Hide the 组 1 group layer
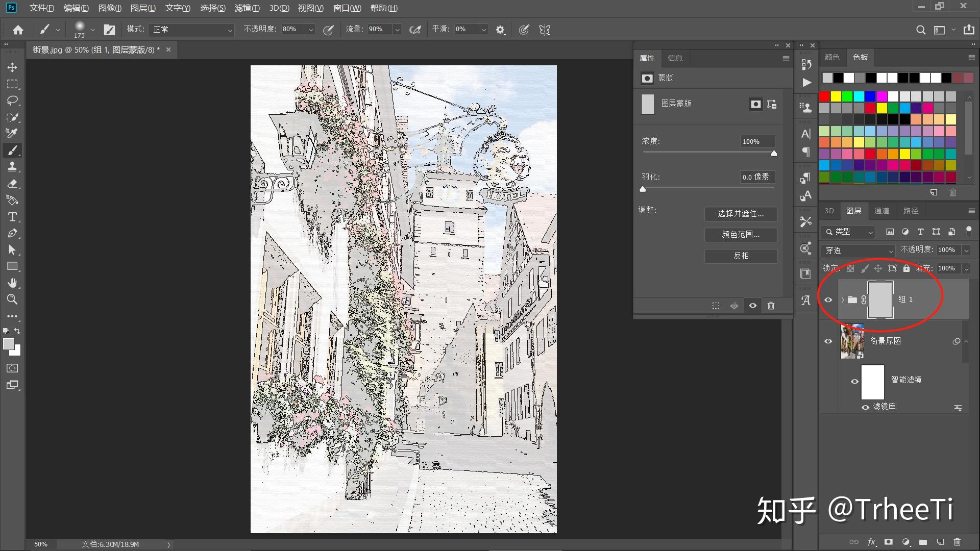This screenshot has width=980, height=551. (828, 300)
